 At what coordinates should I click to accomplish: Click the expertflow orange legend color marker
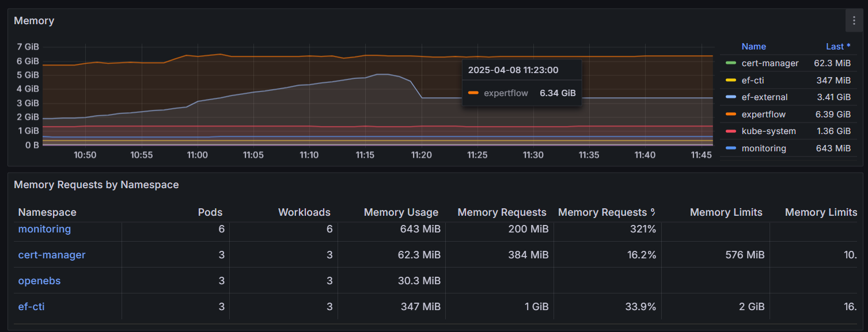tap(730, 115)
